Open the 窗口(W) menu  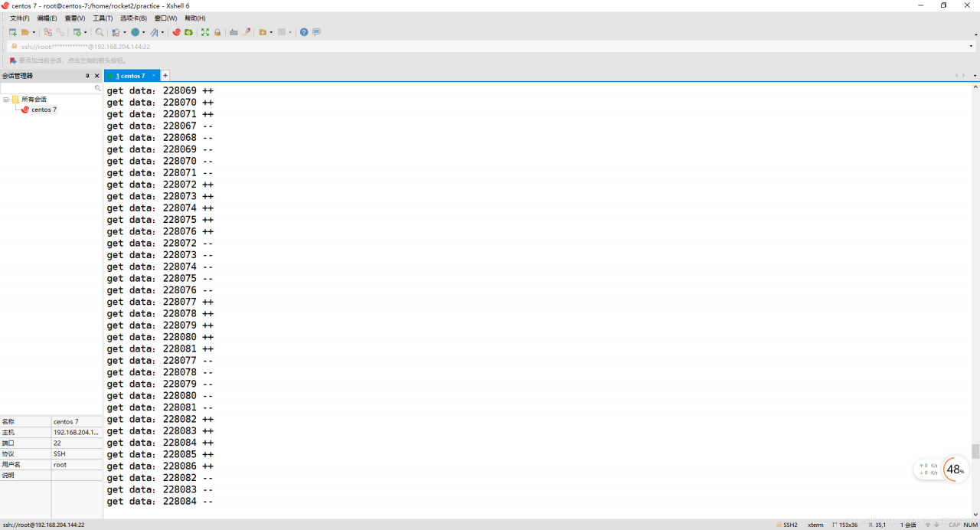(165, 18)
